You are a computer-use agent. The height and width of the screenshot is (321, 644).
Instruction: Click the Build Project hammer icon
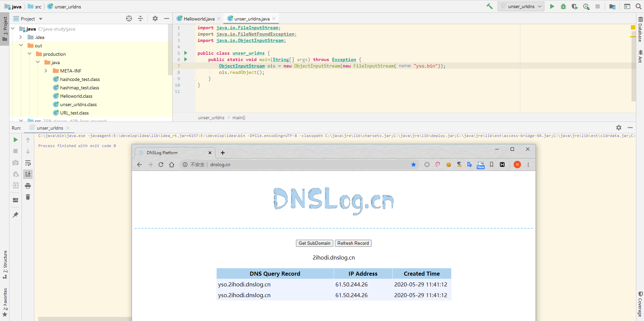(489, 6)
